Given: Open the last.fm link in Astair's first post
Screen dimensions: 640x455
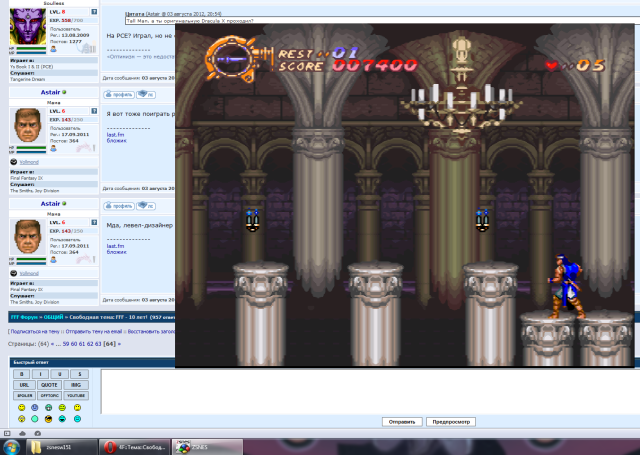Looking at the screenshot, I should coord(116,135).
